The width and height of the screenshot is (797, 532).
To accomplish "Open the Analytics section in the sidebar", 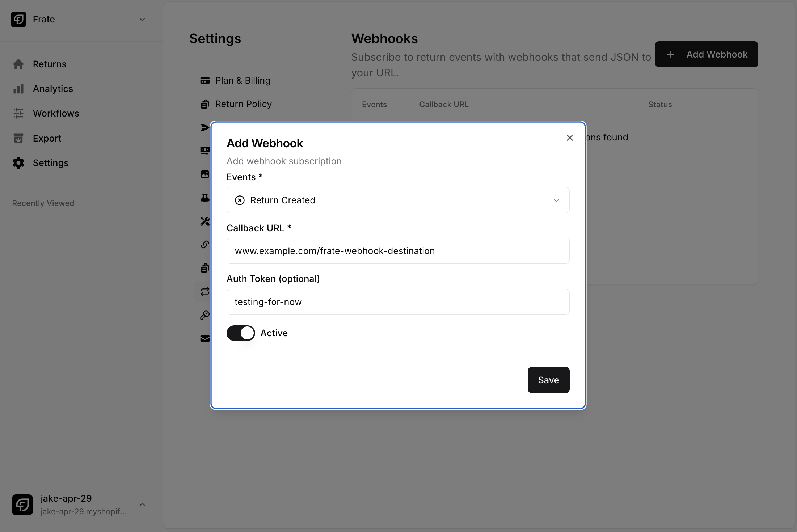I will pyautogui.click(x=53, y=89).
